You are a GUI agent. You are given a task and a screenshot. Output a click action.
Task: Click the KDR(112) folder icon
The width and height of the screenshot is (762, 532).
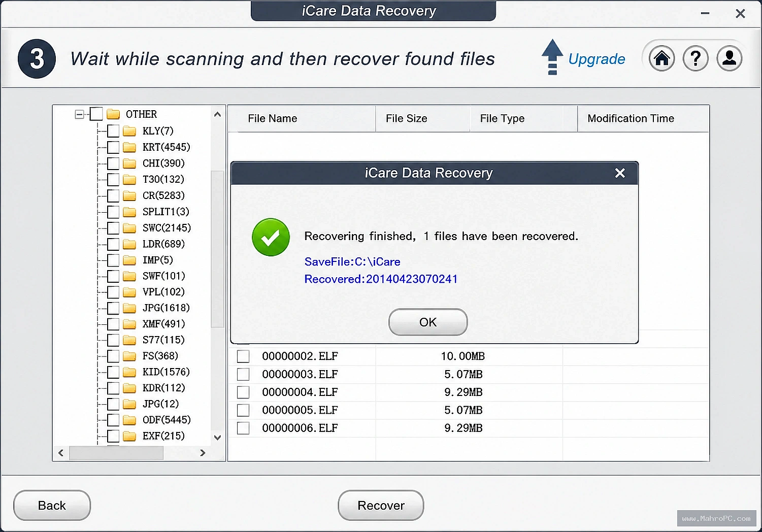tap(129, 388)
